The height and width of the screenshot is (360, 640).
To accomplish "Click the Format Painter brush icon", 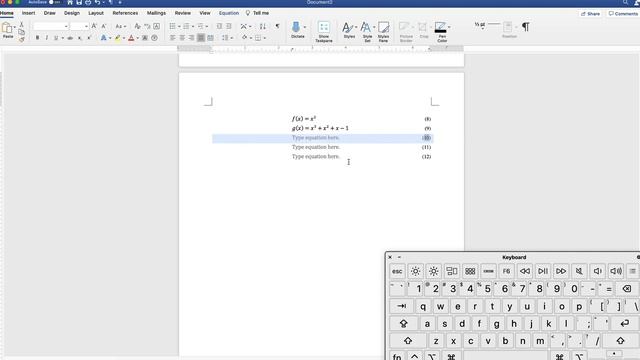I will click(x=22, y=39).
